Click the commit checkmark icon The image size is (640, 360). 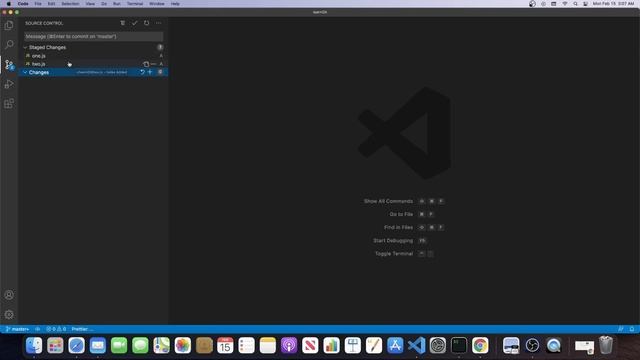point(134,23)
